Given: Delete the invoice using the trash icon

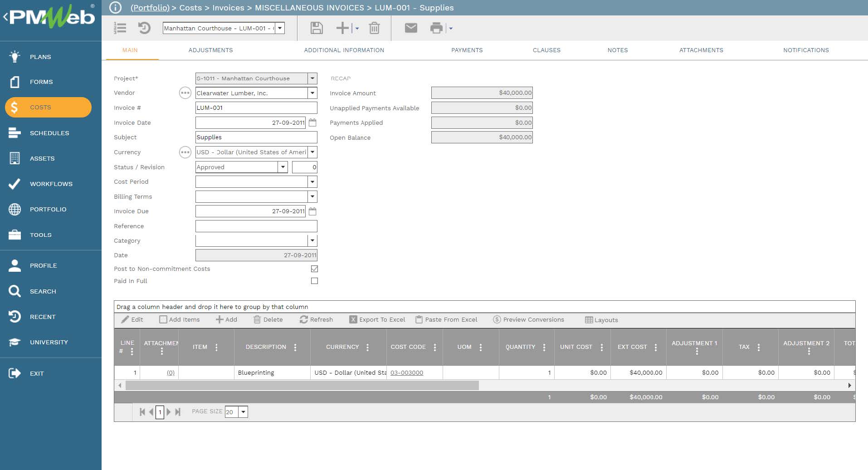Looking at the screenshot, I should (x=374, y=28).
